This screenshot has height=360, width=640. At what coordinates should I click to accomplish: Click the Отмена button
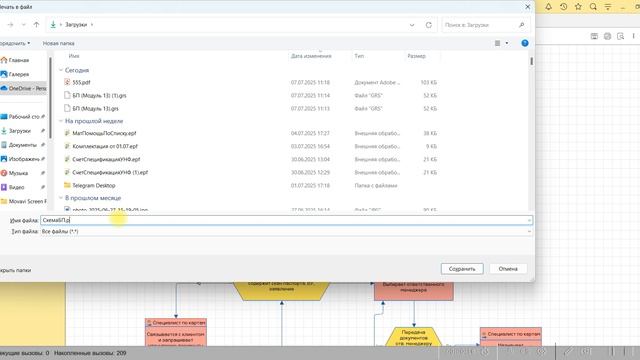coord(508,269)
